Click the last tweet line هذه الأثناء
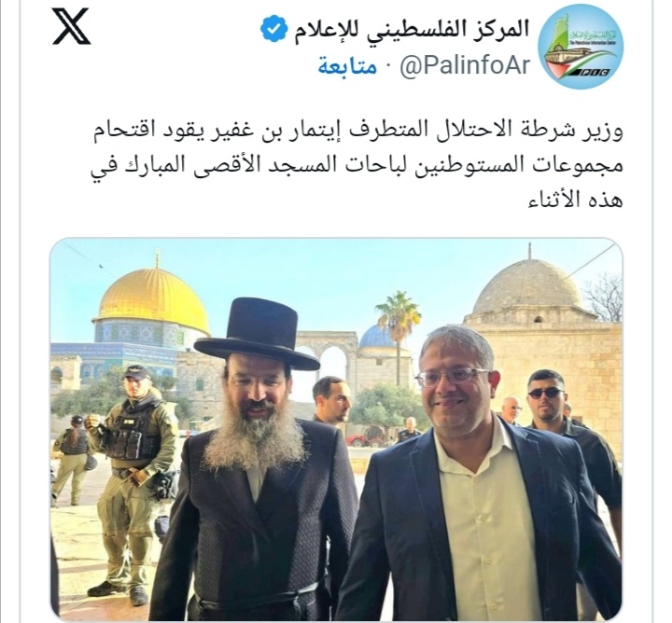The height and width of the screenshot is (623, 672). click(576, 199)
